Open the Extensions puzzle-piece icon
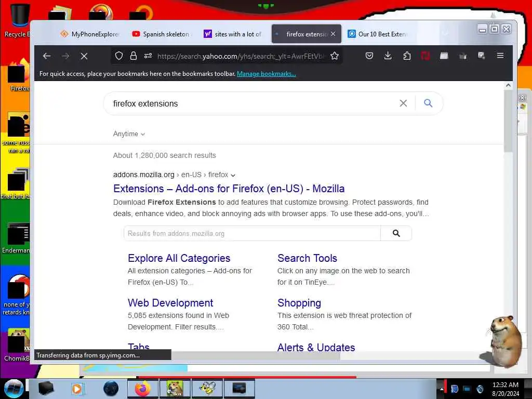Screen dimensions: 532x399 407,56
